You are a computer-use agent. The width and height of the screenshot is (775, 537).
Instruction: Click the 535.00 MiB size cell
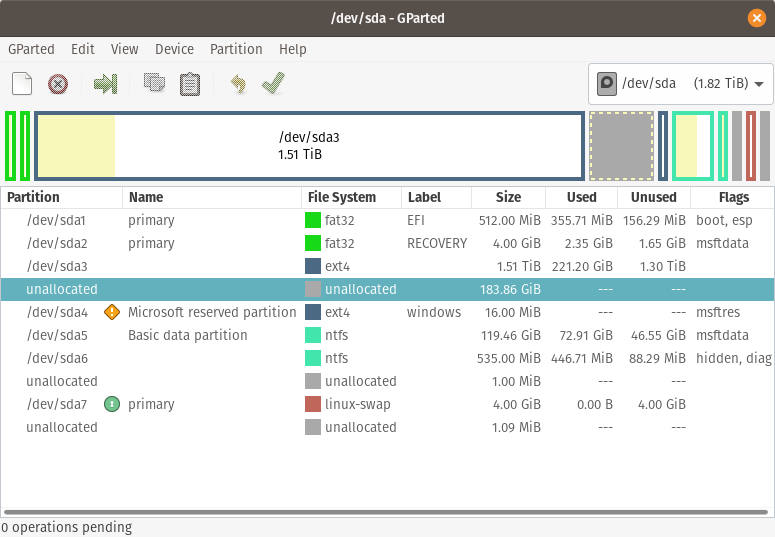509,358
